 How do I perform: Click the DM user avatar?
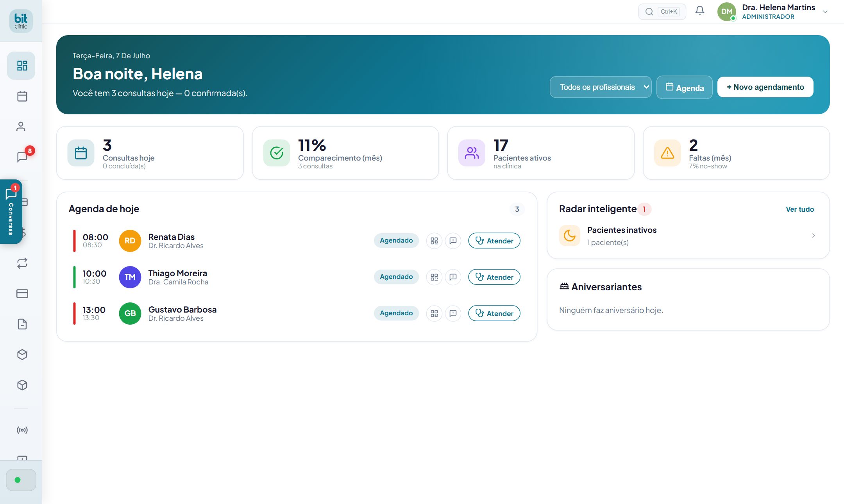point(727,12)
